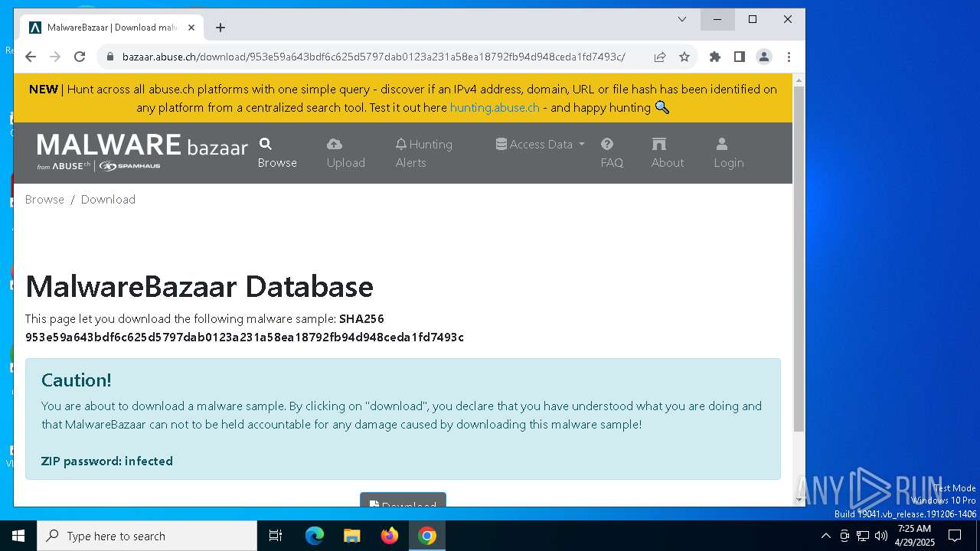
Task: Open the taskbar clock and date
Action: pos(915,536)
